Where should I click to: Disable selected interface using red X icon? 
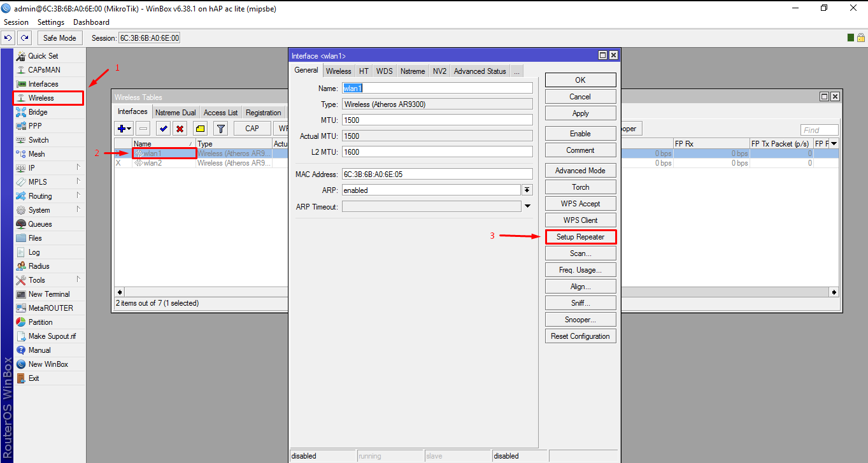(x=180, y=129)
